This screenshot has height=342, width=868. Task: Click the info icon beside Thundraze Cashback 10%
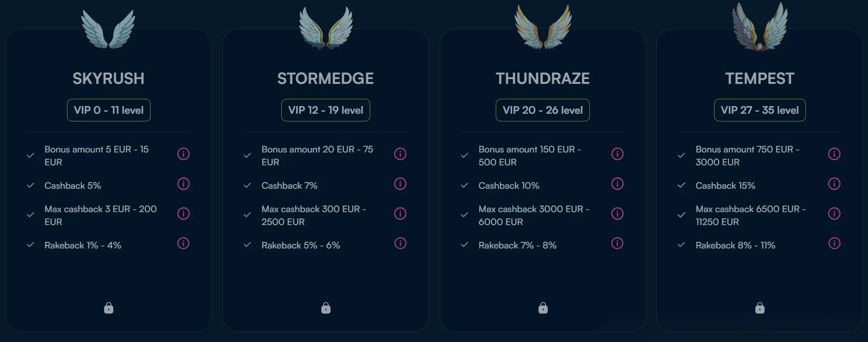[x=617, y=184]
